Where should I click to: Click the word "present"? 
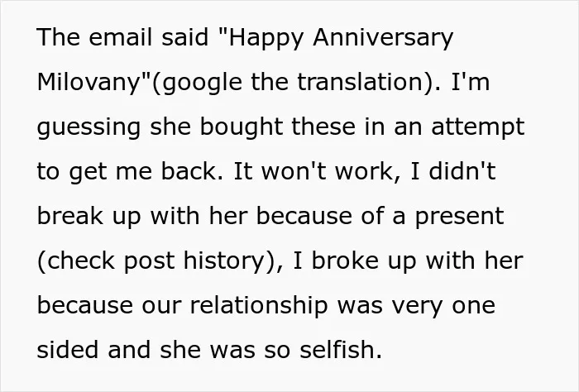[459, 217]
